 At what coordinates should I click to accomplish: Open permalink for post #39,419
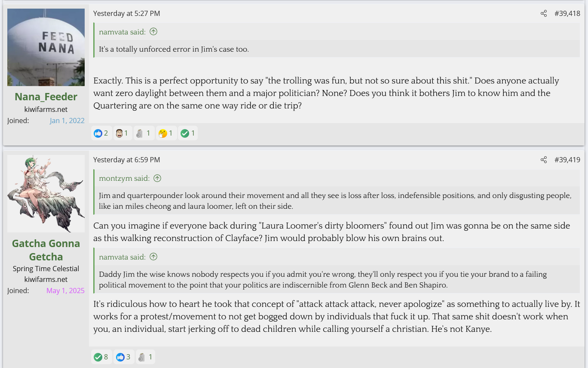click(567, 160)
